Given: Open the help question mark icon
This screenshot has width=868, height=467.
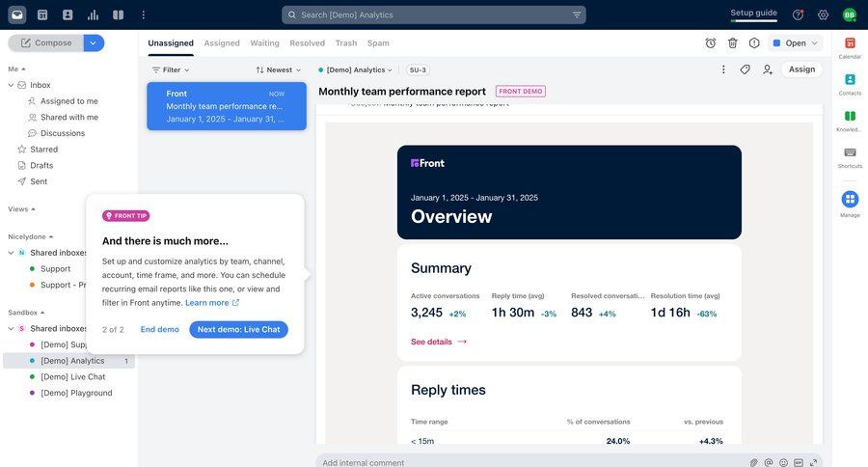Looking at the screenshot, I should 798,15.
